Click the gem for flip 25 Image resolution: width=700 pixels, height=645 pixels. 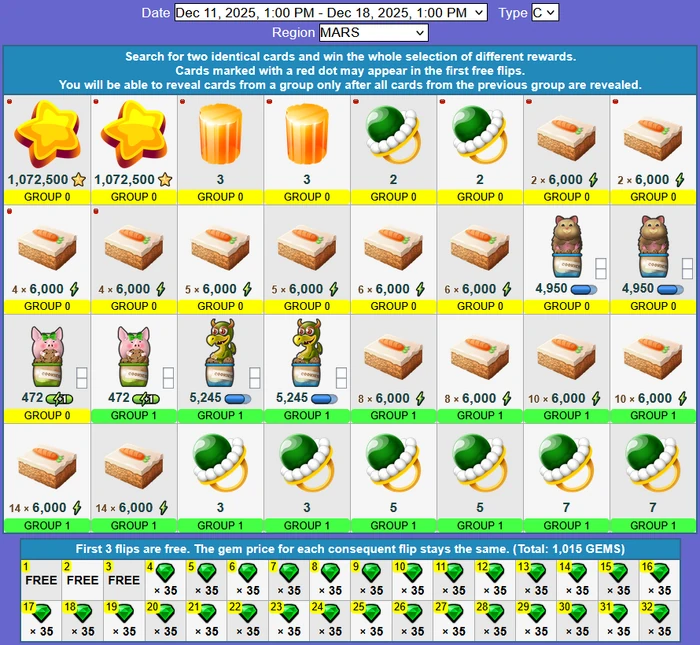[372, 614]
